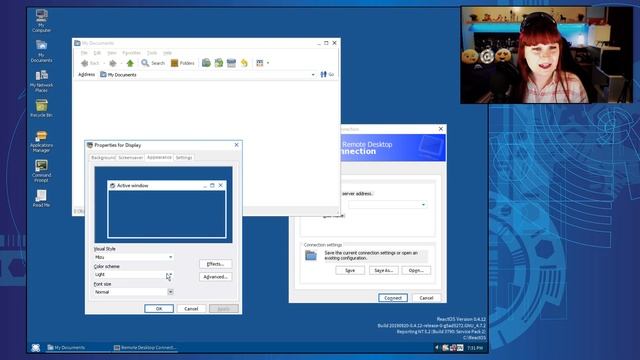The width and height of the screenshot is (640, 360).
Task: Open the Favorites menu in My Documents
Action: pyautogui.click(x=131, y=53)
